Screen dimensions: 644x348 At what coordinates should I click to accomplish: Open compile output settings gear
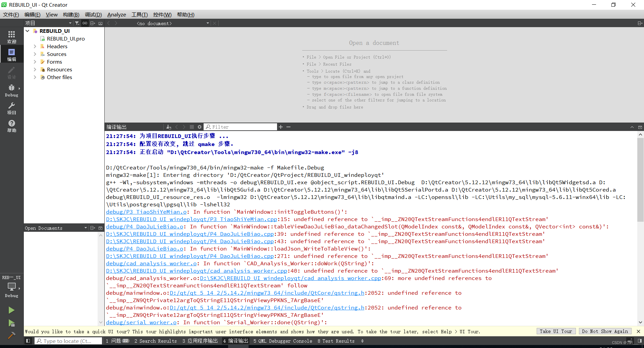tap(200, 127)
